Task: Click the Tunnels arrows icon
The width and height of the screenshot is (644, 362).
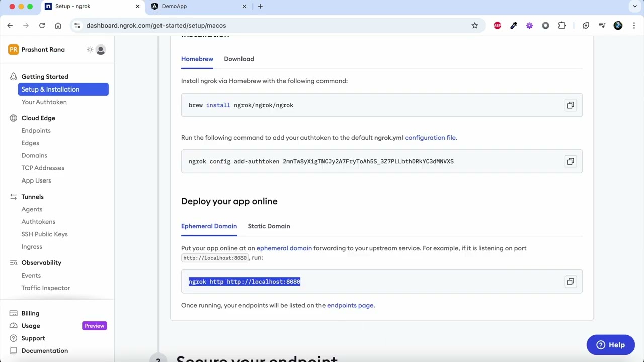Action: (13, 197)
